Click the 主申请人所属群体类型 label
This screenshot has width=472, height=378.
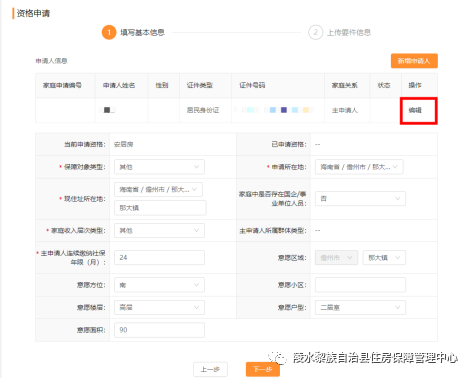273,230
